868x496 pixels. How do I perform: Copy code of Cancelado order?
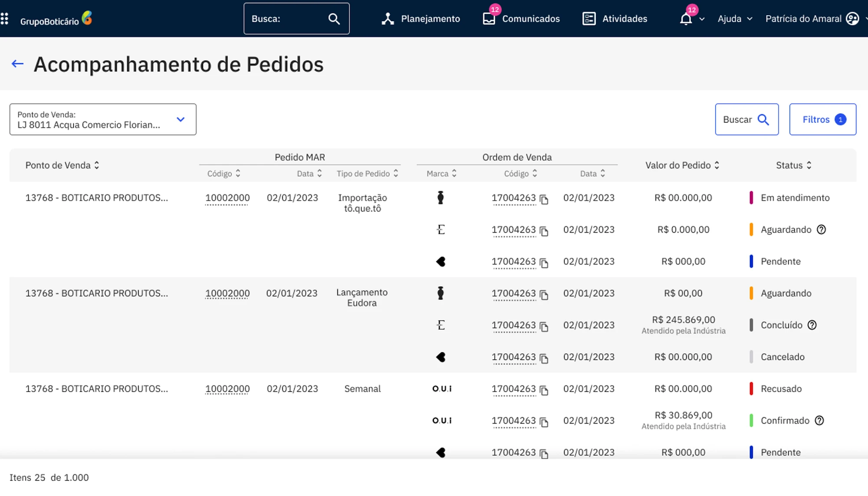tap(544, 358)
